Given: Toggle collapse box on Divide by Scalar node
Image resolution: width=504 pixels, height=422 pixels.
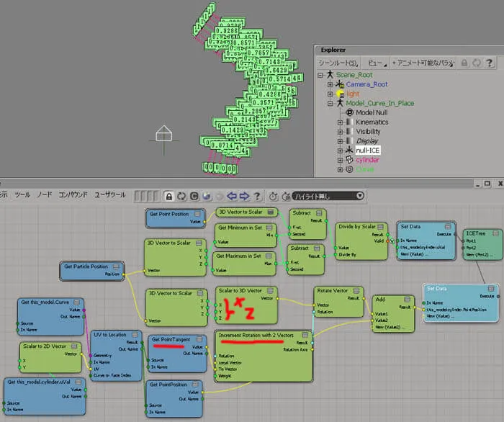Looking at the screenshot, I should (x=380, y=227).
